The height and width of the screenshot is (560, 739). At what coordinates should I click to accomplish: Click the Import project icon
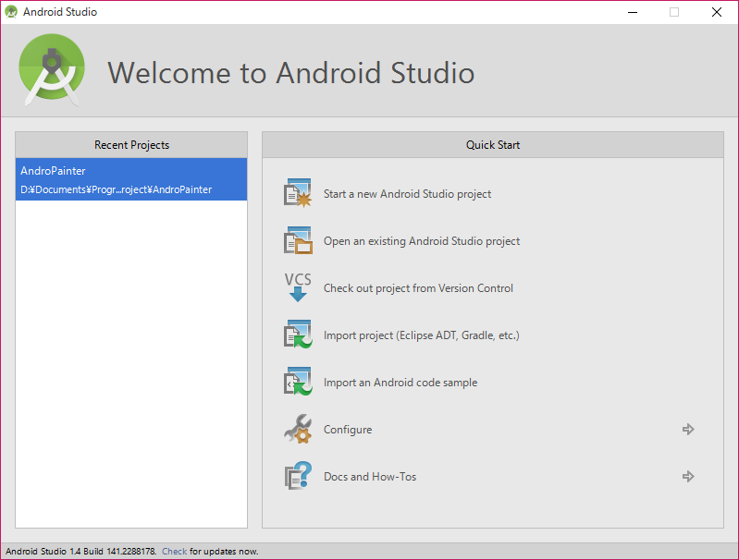(x=298, y=335)
